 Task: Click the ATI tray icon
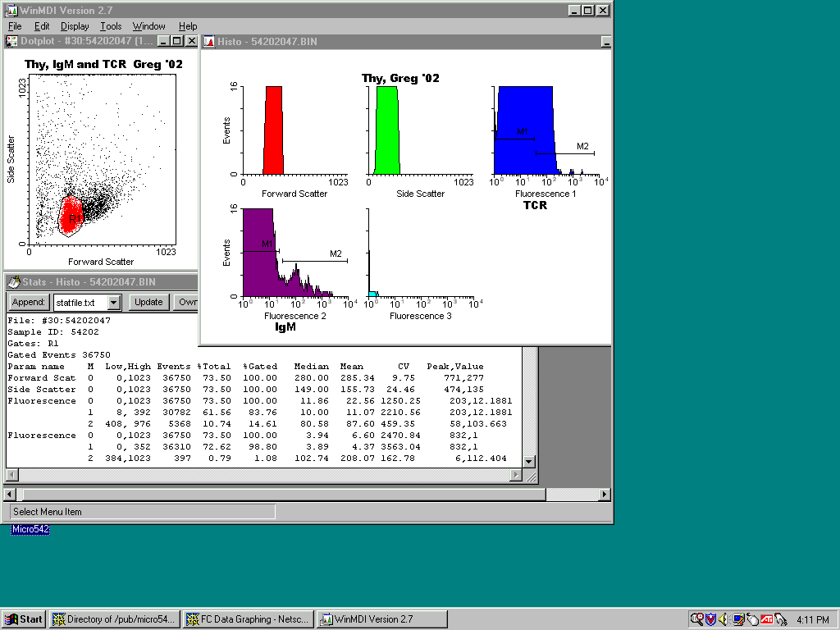(766, 619)
